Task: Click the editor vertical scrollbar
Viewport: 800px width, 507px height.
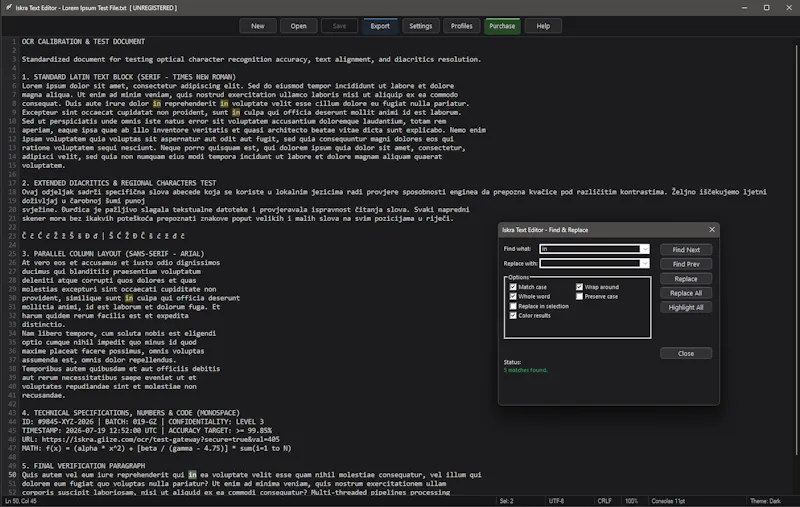Action: 796,250
